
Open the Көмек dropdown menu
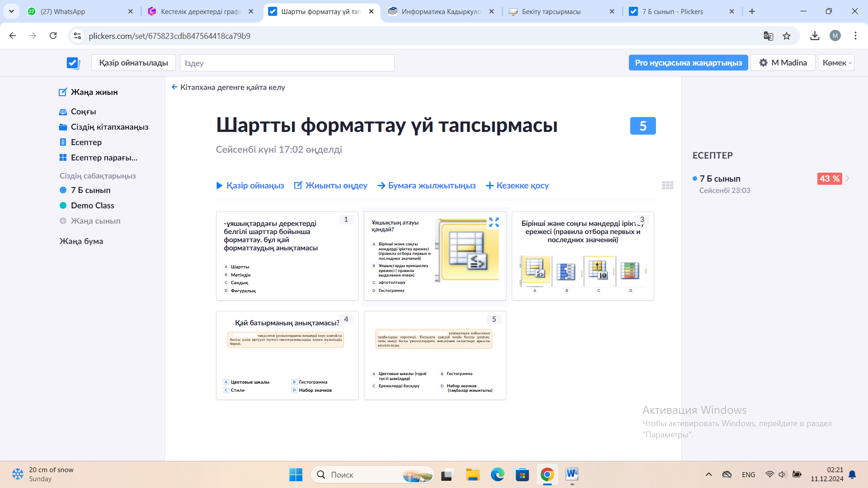[836, 63]
